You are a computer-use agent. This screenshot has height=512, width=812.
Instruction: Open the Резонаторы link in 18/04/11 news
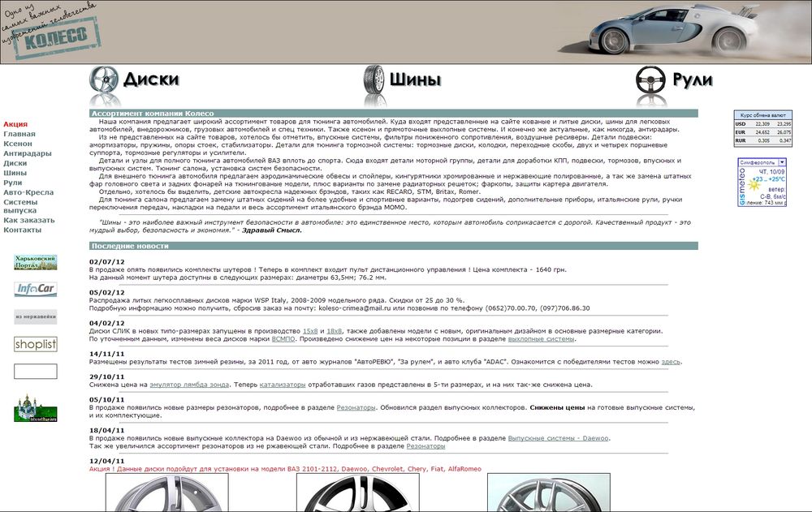point(425,446)
